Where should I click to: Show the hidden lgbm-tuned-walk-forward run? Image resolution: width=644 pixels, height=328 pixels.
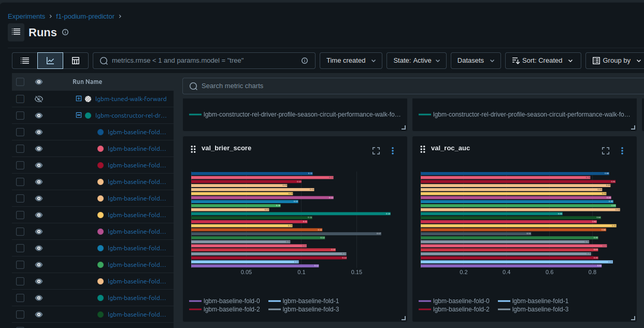(x=39, y=99)
